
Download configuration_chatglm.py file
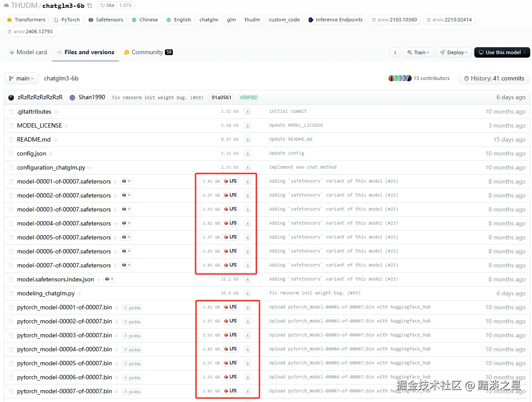248,167
